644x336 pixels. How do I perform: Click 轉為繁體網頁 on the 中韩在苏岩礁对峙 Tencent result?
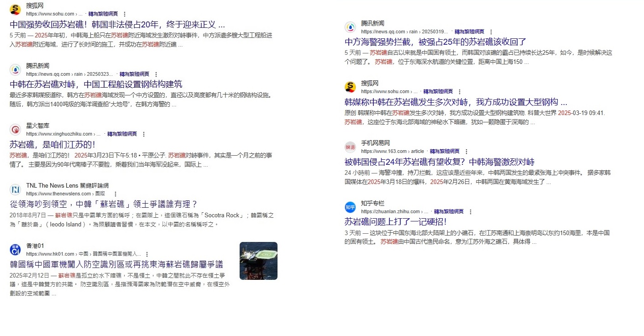click(x=134, y=74)
